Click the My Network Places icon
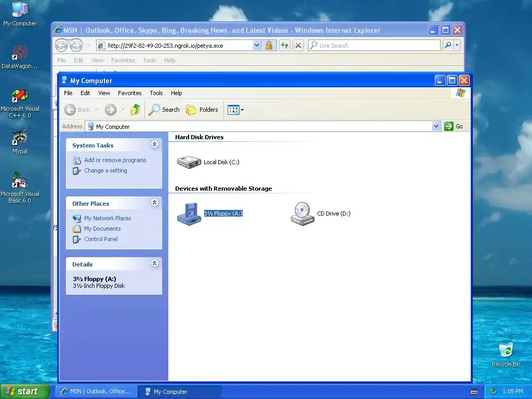This screenshot has width=532, height=399. tap(77, 218)
